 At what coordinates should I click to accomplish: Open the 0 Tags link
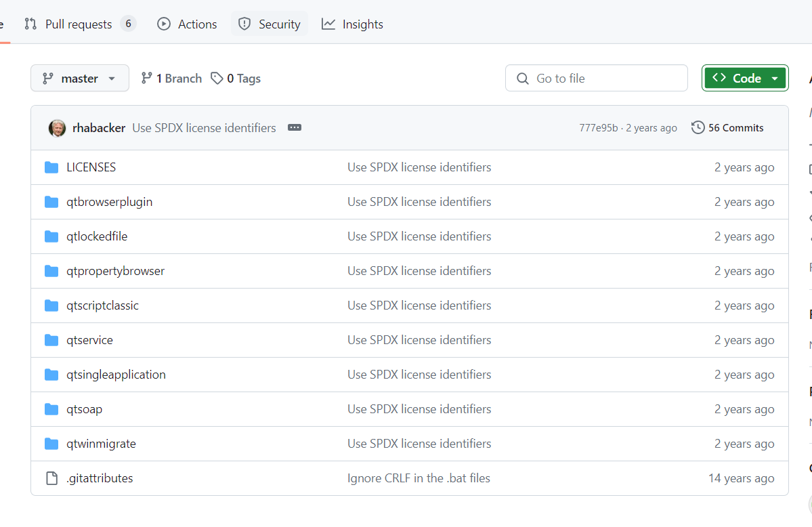[236, 79]
